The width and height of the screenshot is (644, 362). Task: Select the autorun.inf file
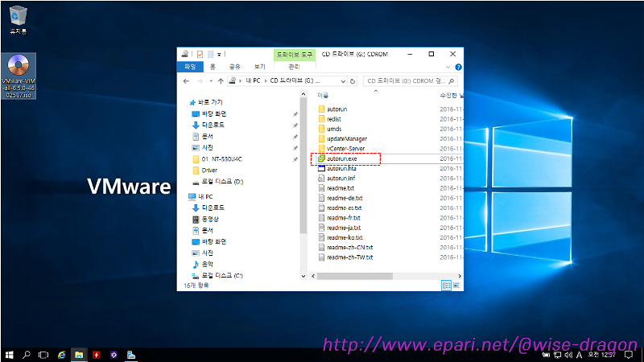coord(341,178)
